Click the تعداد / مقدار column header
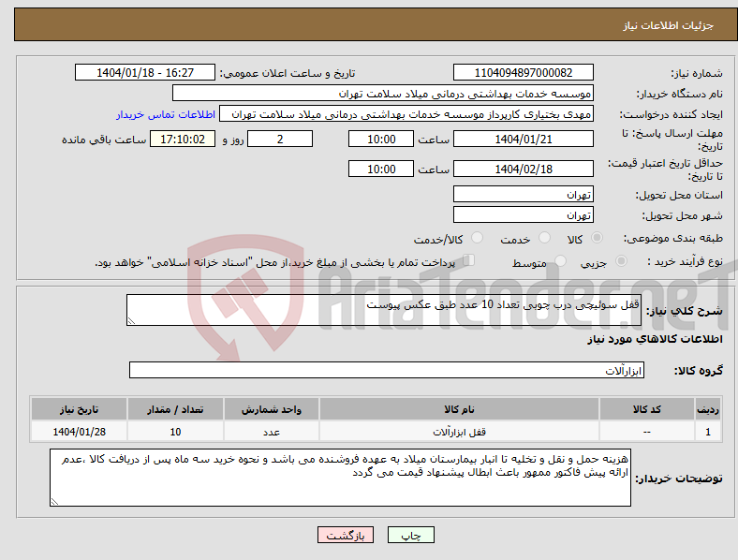This screenshot has height=560, width=738. tap(175, 409)
